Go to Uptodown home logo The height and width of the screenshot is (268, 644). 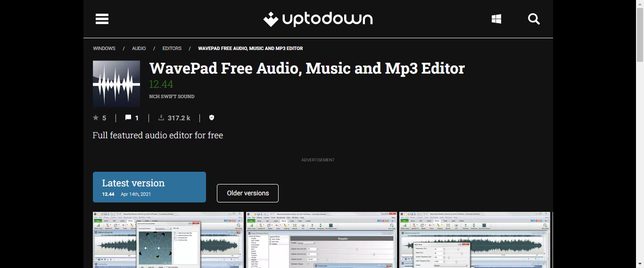tap(318, 19)
